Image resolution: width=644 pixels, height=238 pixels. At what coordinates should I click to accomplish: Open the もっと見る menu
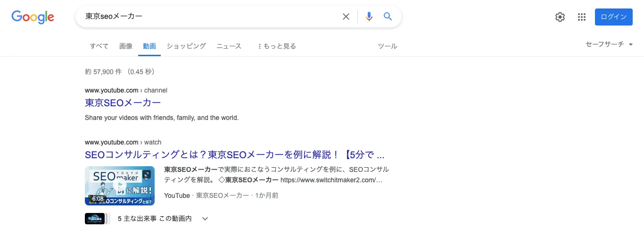click(277, 46)
